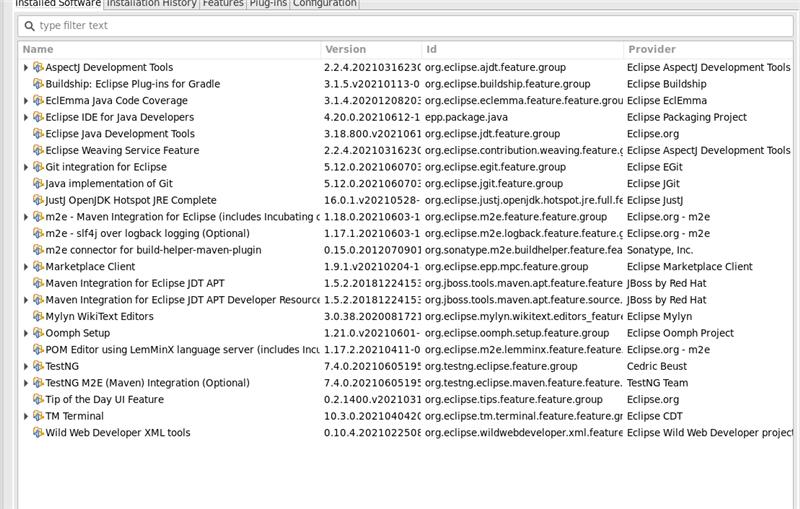Select the 'Mylyn WikiText Editors' entry
800x509 pixels.
click(x=99, y=316)
